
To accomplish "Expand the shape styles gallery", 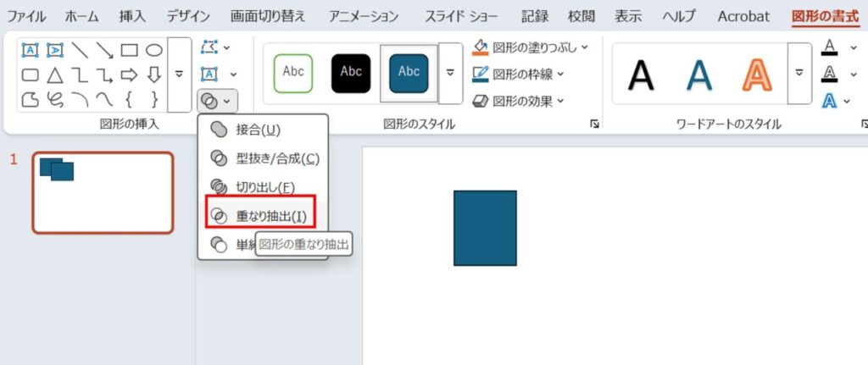I will tap(451, 73).
